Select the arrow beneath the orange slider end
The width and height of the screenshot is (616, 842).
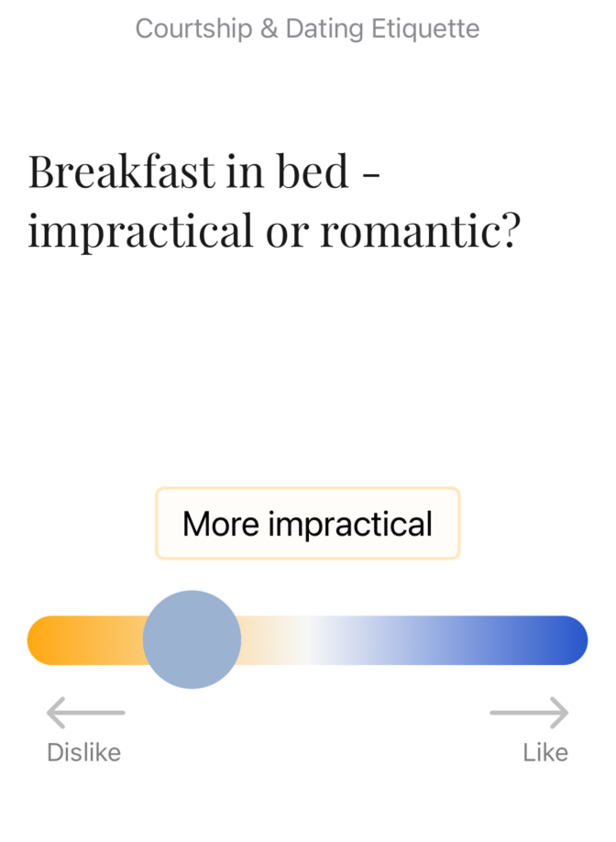point(85,713)
